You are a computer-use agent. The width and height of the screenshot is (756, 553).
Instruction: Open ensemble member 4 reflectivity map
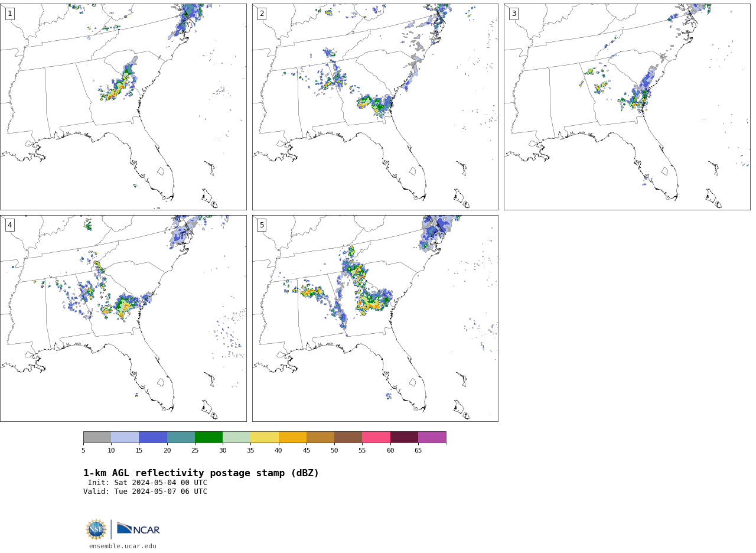(x=123, y=318)
